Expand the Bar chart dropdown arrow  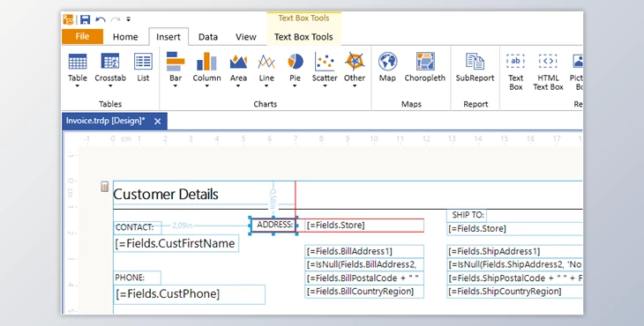[176, 86]
